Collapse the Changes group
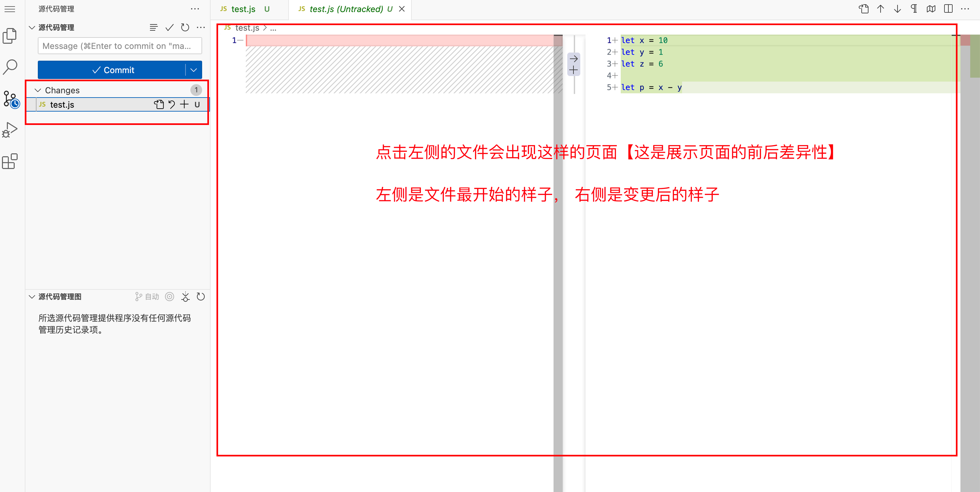This screenshot has height=492, width=980. point(38,90)
